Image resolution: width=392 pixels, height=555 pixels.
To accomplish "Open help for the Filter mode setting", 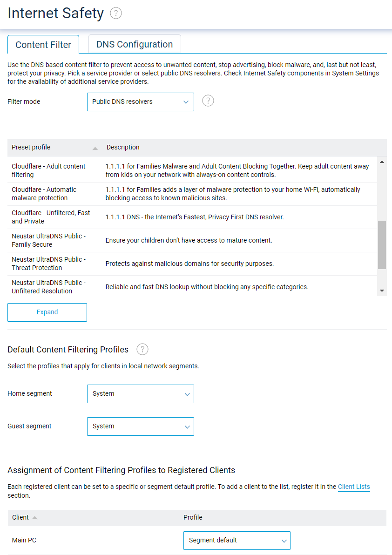I will [x=208, y=101].
